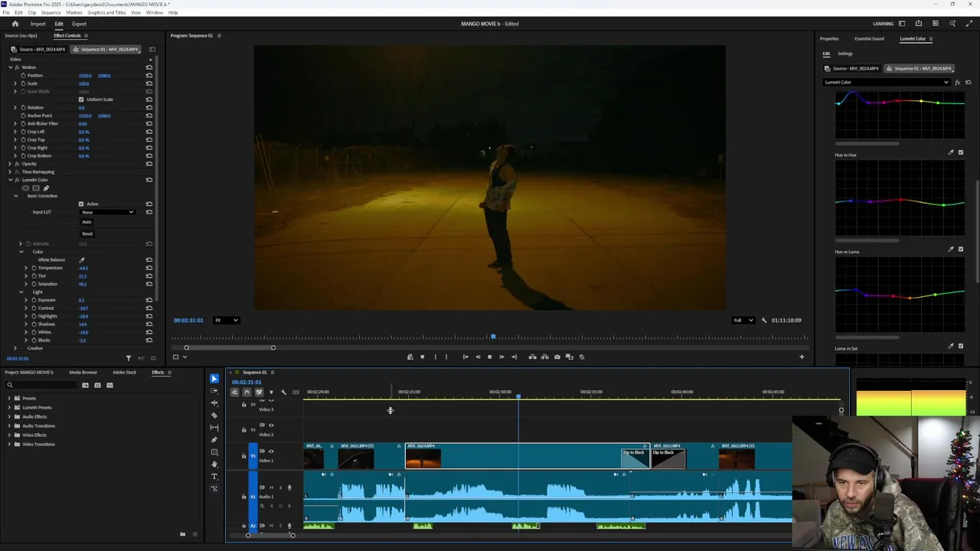This screenshot has width=980, height=551.
Task: Open the Fit zoom level dropdown
Action: [227, 321]
